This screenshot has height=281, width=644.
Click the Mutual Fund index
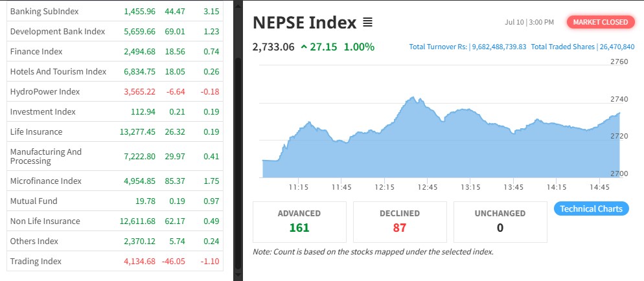pyautogui.click(x=34, y=201)
